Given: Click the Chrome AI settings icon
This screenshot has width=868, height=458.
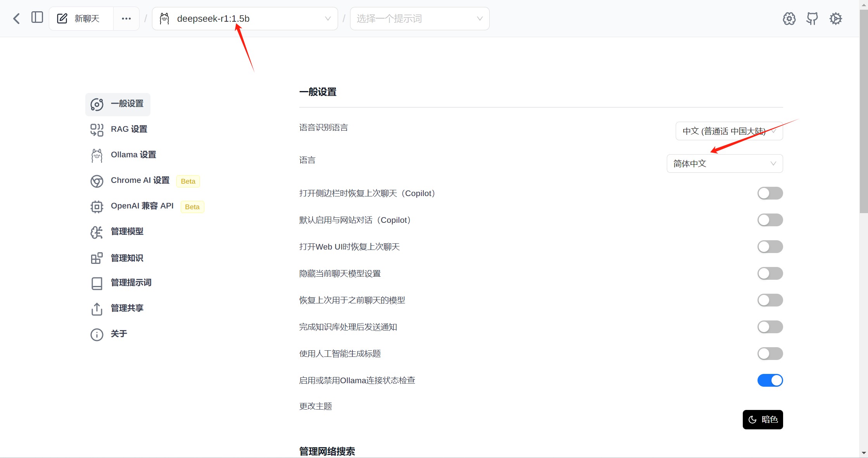Looking at the screenshot, I should click(97, 181).
